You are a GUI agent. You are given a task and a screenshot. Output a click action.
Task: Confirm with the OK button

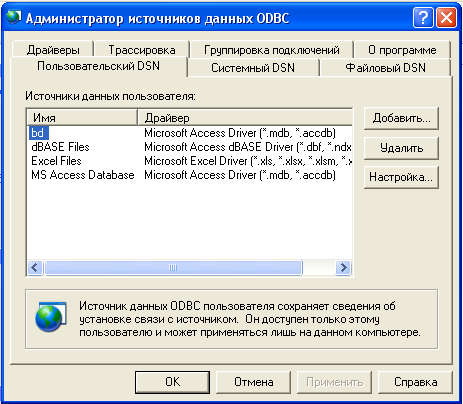172,382
